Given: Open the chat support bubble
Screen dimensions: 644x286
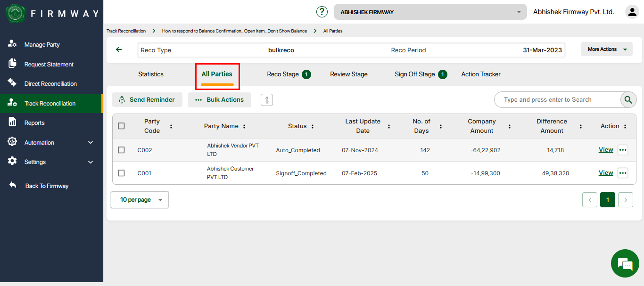Looking at the screenshot, I should click(x=625, y=264).
